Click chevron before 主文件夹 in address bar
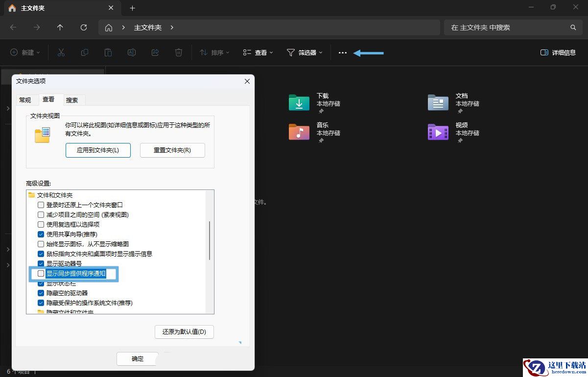 tap(124, 27)
